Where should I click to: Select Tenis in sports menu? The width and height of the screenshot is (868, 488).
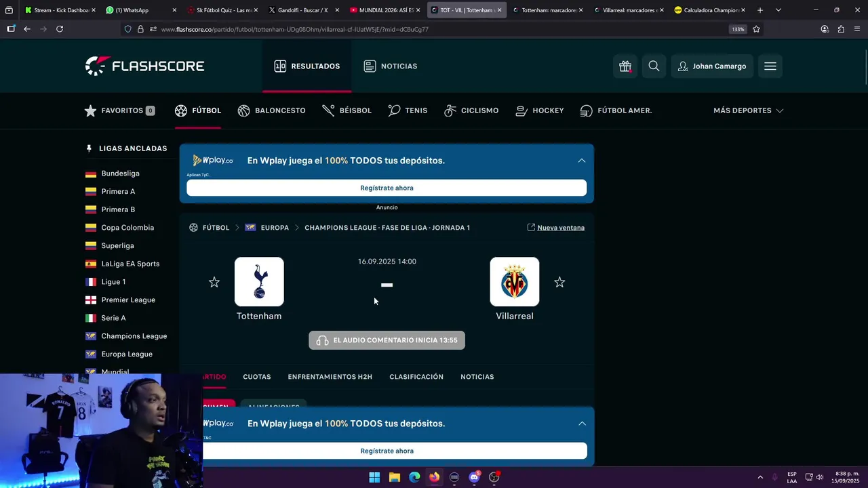tap(408, 110)
